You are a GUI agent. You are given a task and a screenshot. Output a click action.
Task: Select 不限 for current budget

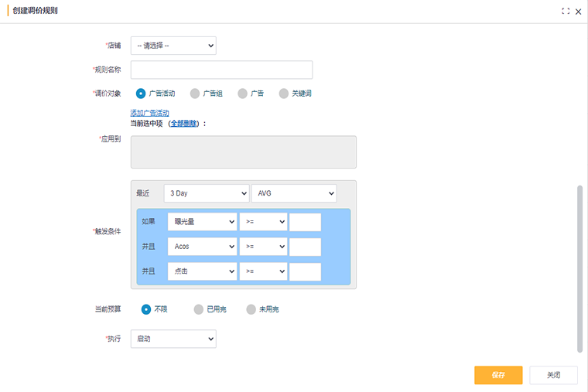(x=146, y=309)
